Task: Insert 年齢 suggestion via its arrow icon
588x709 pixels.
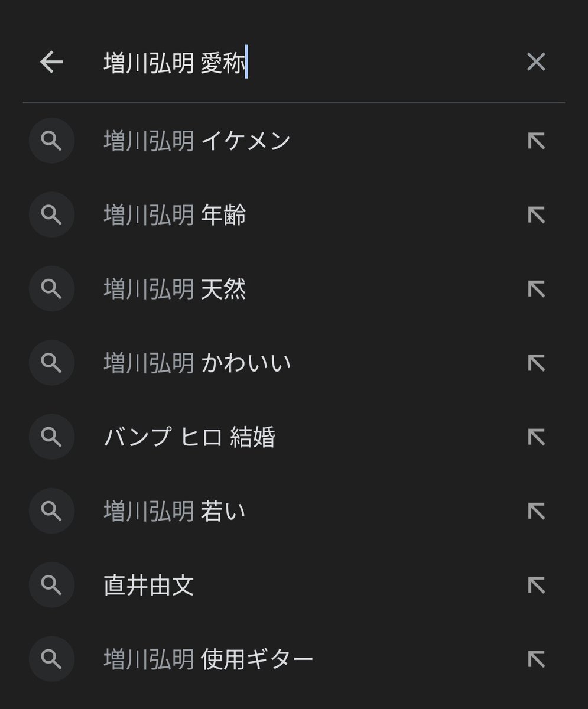Action: 536,215
